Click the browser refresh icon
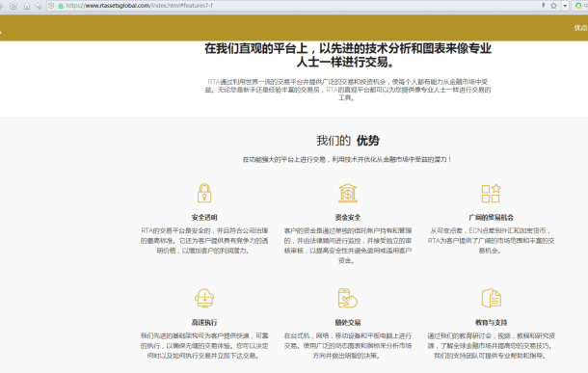The image size is (588, 373). tap(13, 6)
